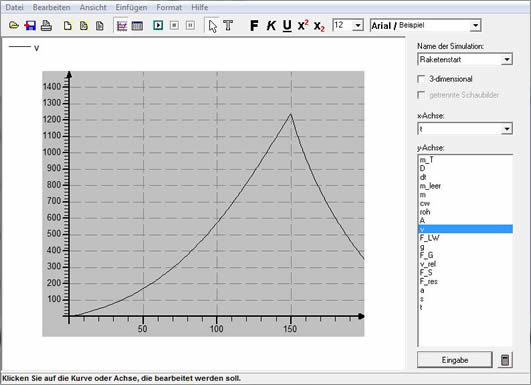Toggle underline (U) formatting
531x385 pixels.
pyautogui.click(x=287, y=26)
